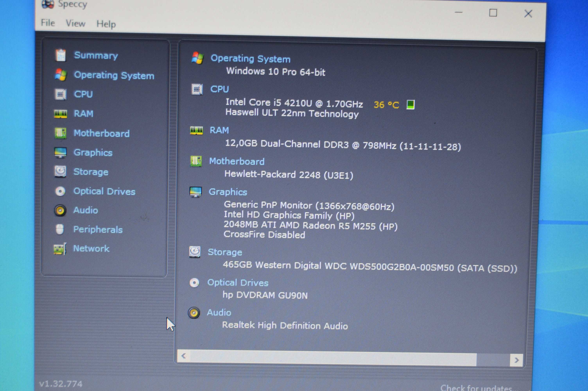Click the Graphics monitor icon in sidebar
Screen dimensions: 588x391
tap(60, 153)
